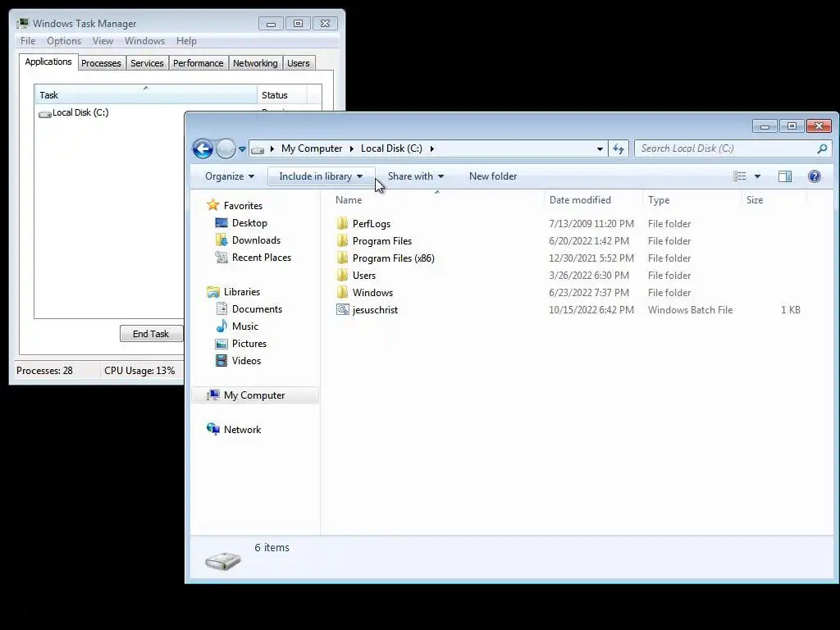Open the Share with dropdown

(x=416, y=176)
